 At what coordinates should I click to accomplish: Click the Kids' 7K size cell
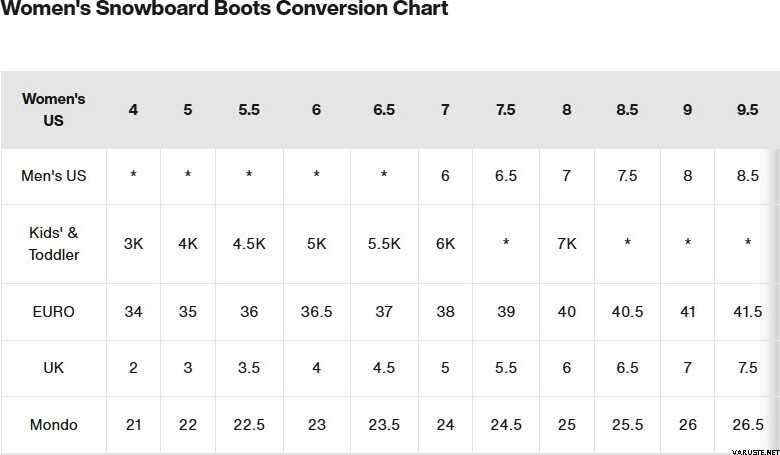[567, 243]
